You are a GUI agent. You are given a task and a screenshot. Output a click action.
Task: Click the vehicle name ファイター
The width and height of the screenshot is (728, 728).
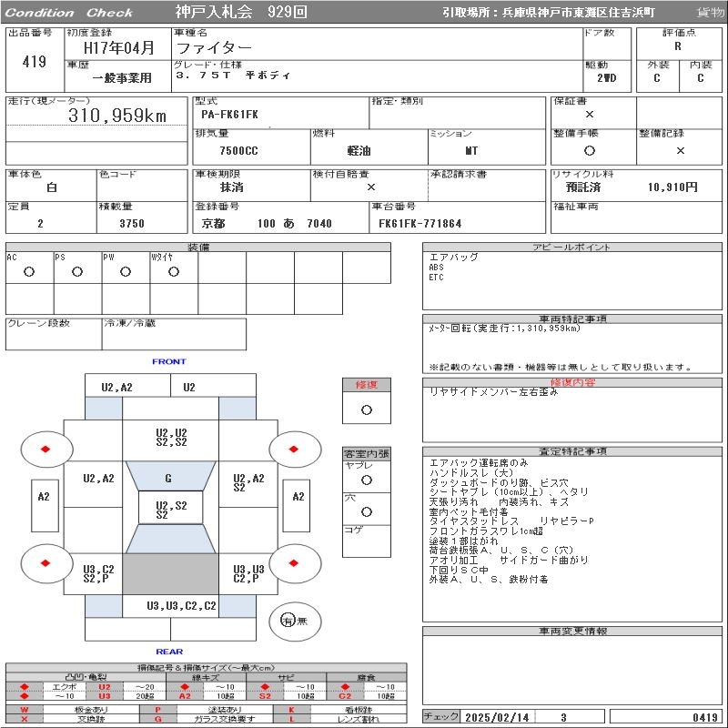pyautogui.click(x=214, y=47)
